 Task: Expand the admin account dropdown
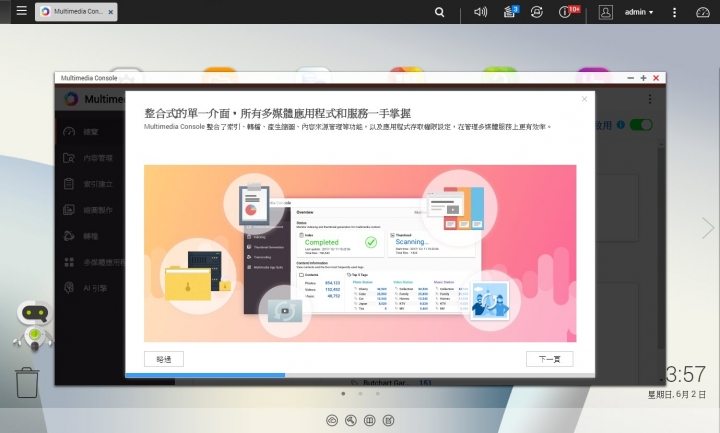click(639, 12)
